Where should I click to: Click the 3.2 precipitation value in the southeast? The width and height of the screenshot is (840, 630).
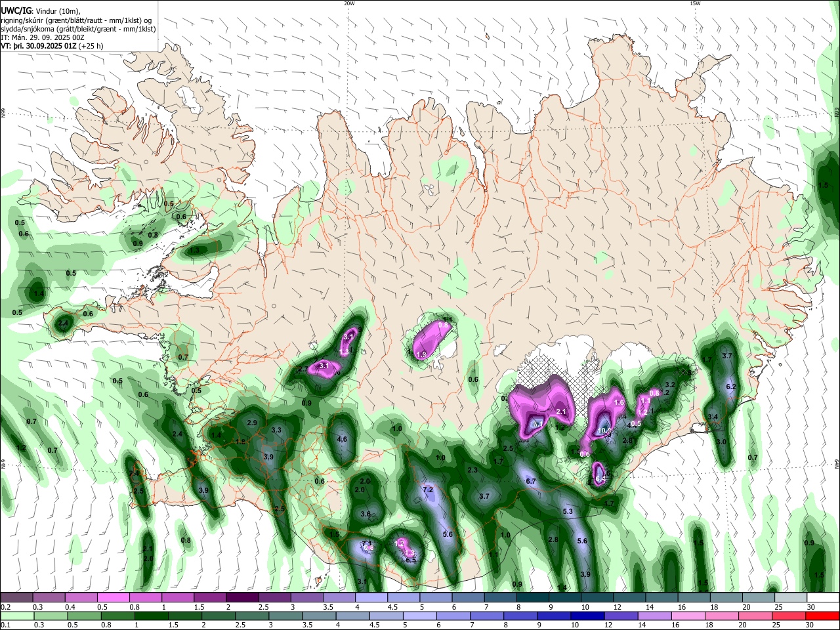(670, 385)
